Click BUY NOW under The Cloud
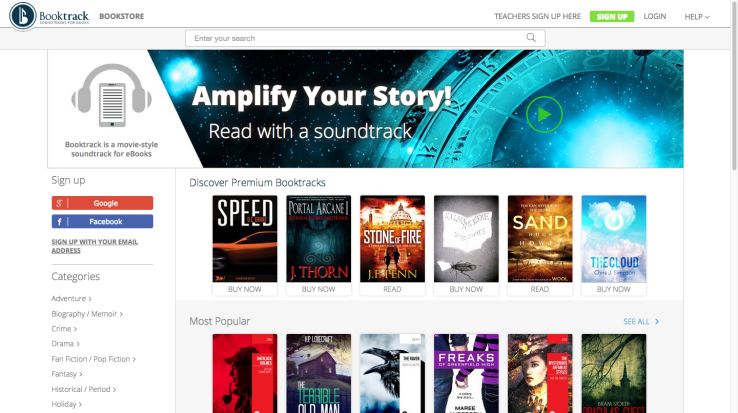The height and width of the screenshot is (413, 738). click(613, 289)
